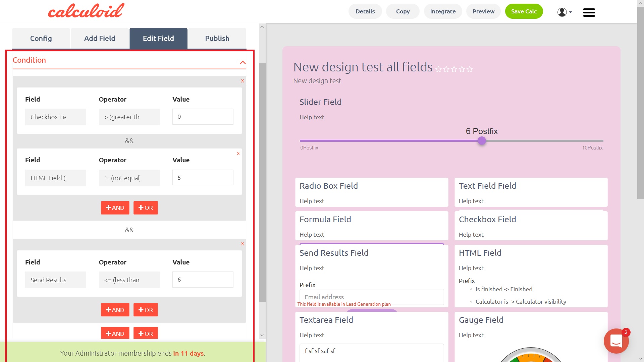
Task: Open the hamburger menu icon
Action: (589, 12)
